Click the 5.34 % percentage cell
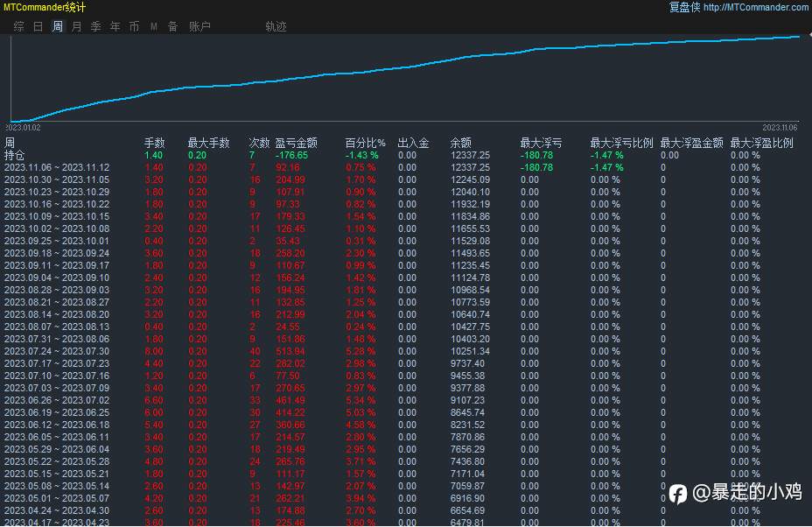Image resolution: width=812 pixels, height=527 pixels. (360, 401)
